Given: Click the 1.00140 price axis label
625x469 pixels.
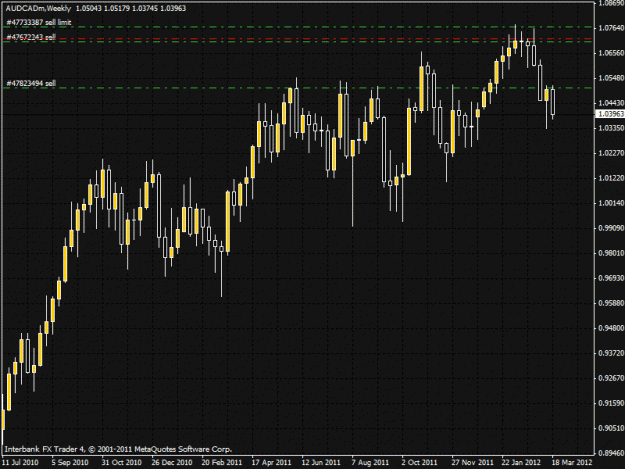Looking at the screenshot, I should [x=611, y=203].
